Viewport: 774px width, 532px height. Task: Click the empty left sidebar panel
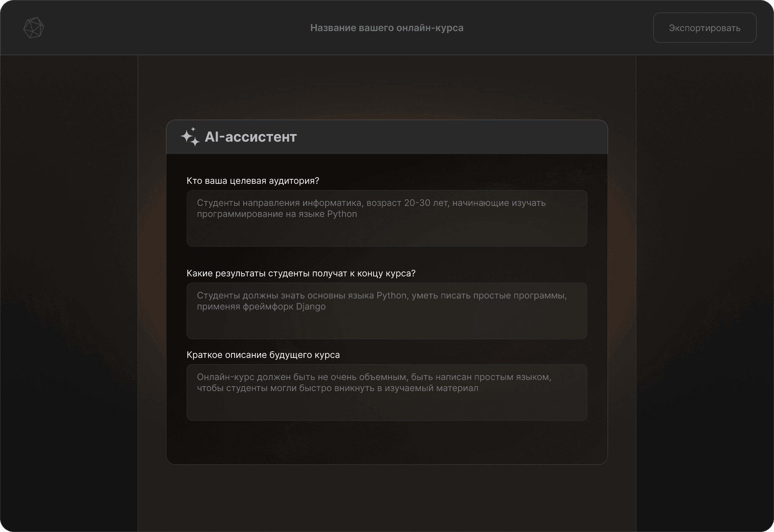pyautogui.click(x=69, y=294)
